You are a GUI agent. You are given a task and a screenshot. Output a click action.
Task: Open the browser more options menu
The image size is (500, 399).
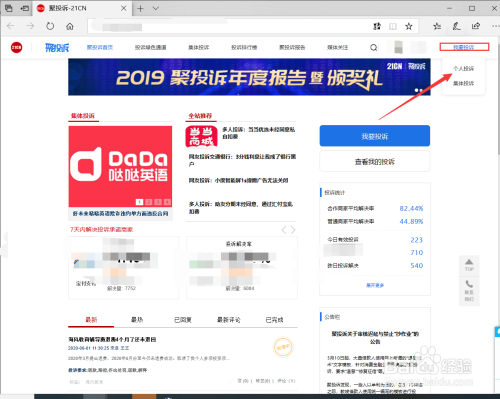coord(496,26)
